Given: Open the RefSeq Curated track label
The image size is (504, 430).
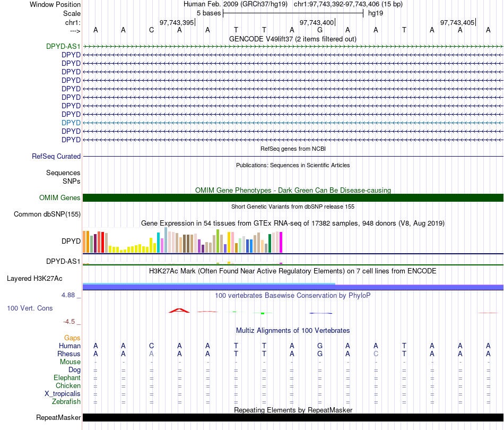Looking at the screenshot, I should pos(56,156).
